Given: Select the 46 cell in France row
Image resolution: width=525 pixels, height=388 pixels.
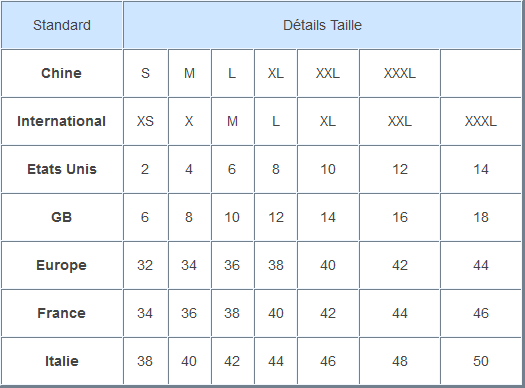Looking at the screenshot, I should coord(481,313).
